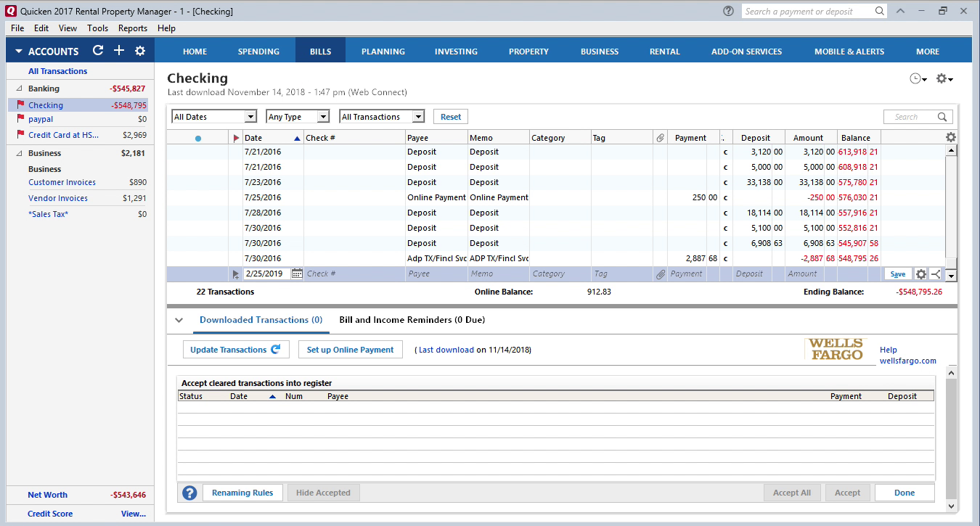980x526 pixels.
Task: Open Quicken help question mark in title bar
Action: pos(728,11)
